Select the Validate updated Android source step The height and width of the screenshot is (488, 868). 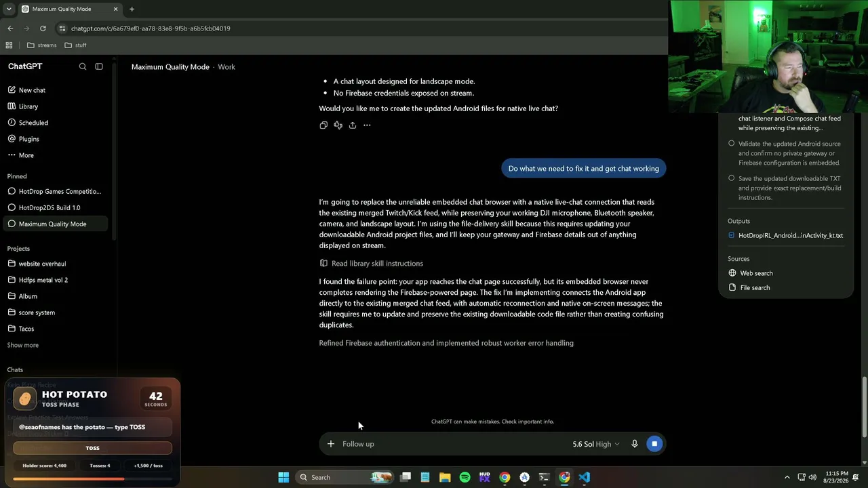tap(785, 153)
